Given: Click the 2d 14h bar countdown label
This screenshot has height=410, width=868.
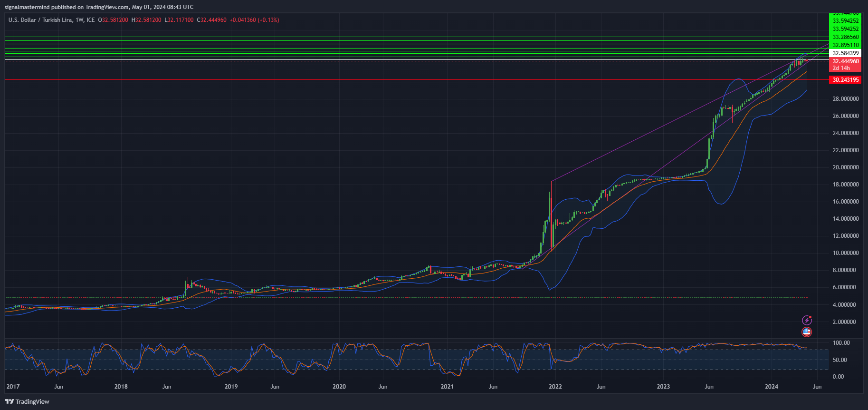Looking at the screenshot, I should point(841,68).
